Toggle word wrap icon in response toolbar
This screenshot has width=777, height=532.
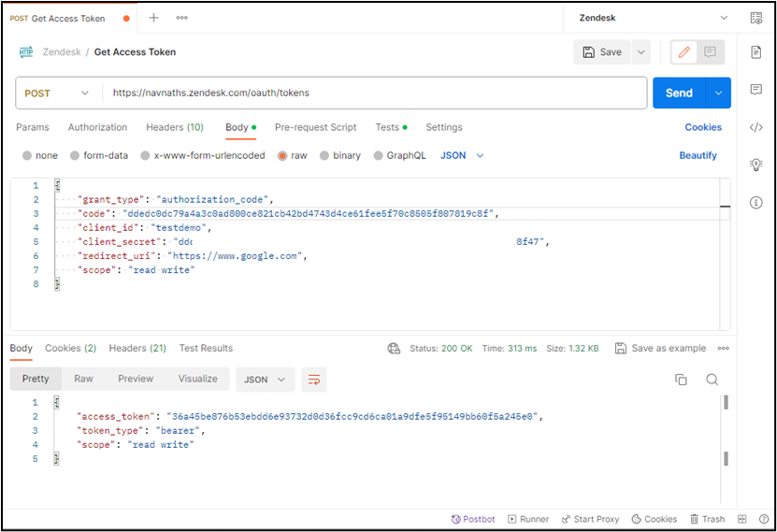pos(314,379)
